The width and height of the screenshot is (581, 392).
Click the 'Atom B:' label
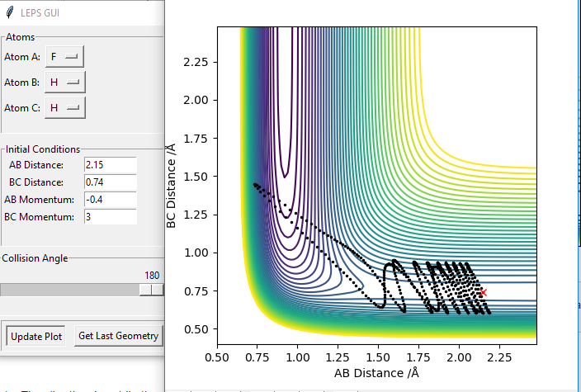(x=21, y=83)
